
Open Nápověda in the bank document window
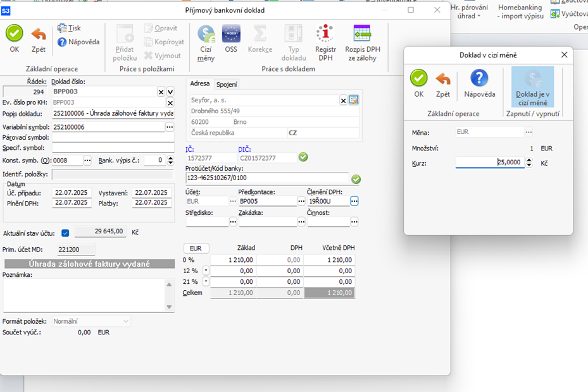pos(78,42)
